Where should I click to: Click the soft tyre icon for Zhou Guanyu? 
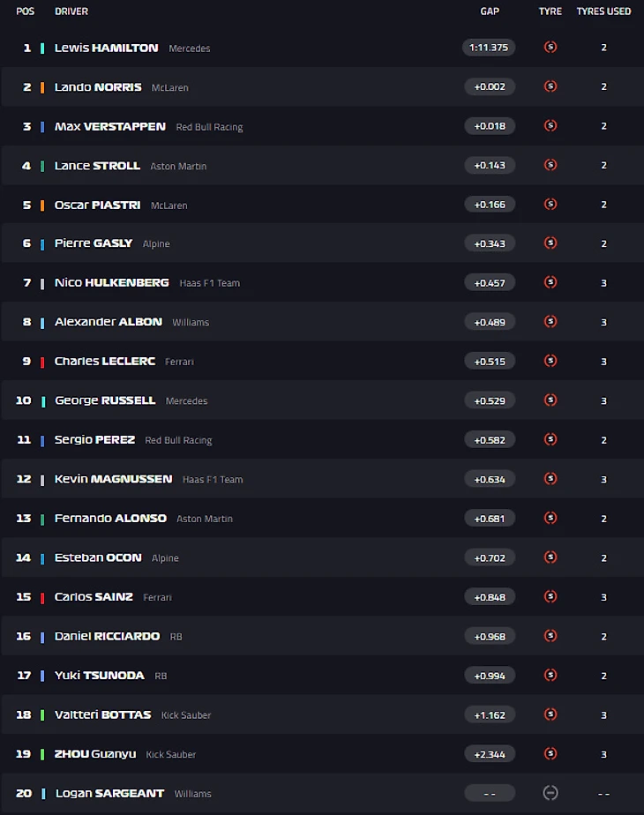click(550, 753)
